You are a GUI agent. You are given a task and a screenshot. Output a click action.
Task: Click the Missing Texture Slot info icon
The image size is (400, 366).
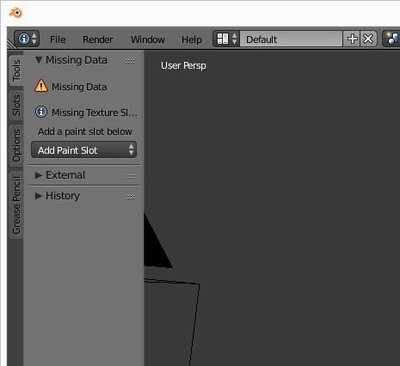point(41,112)
